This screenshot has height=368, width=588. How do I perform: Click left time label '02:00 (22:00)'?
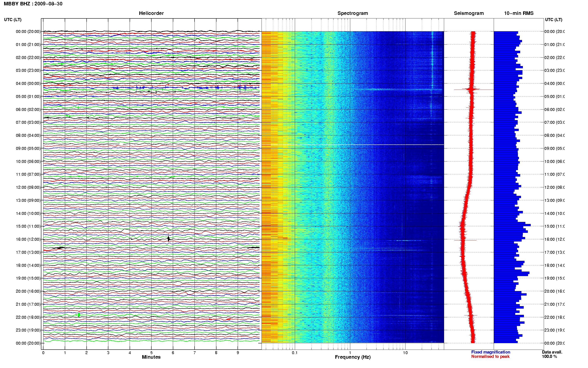pyautogui.click(x=28, y=58)
